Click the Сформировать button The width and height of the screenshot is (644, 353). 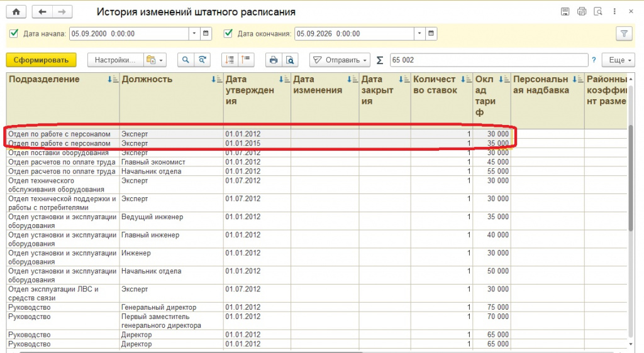tap(41, 60)
